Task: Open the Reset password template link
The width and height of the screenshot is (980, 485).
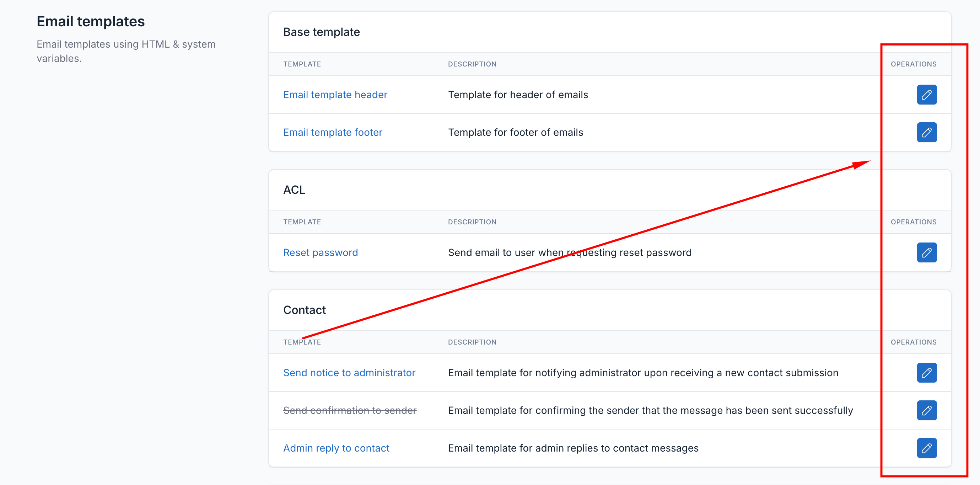Action: click(x=320, y=252)
